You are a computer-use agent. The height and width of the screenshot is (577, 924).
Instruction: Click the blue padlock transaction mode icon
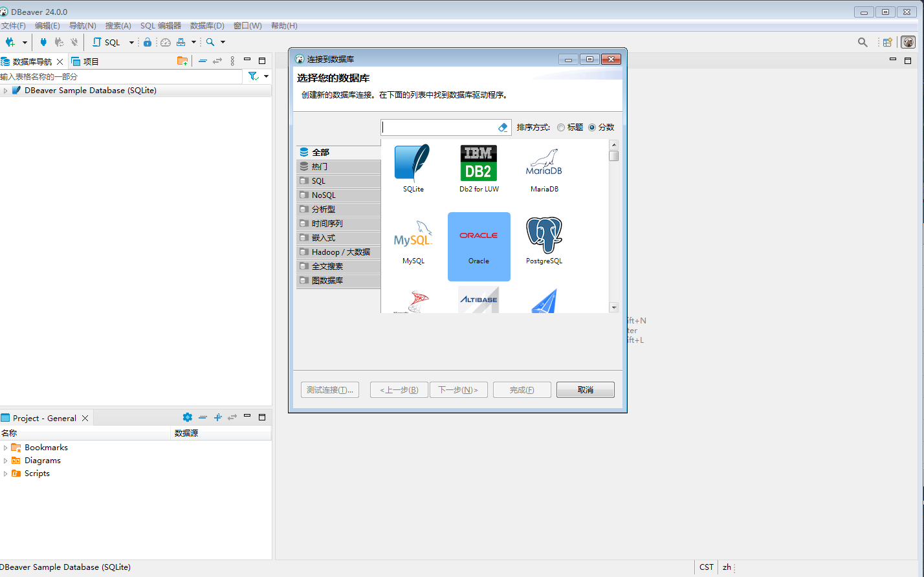pos(148,42)
